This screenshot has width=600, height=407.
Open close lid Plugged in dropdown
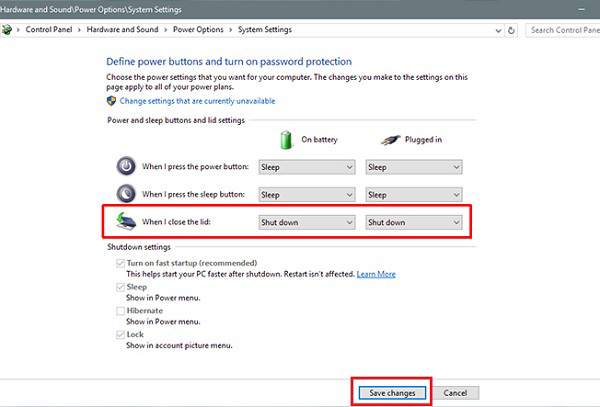414,222
